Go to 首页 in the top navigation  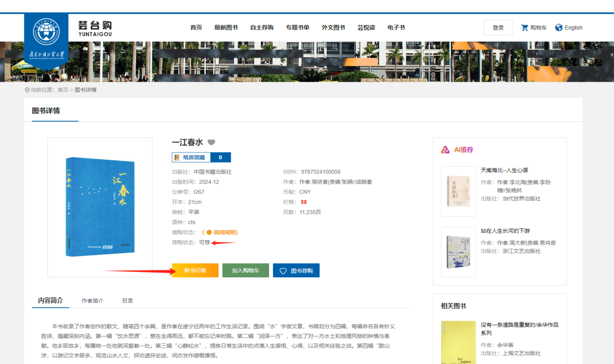(196, 28)
